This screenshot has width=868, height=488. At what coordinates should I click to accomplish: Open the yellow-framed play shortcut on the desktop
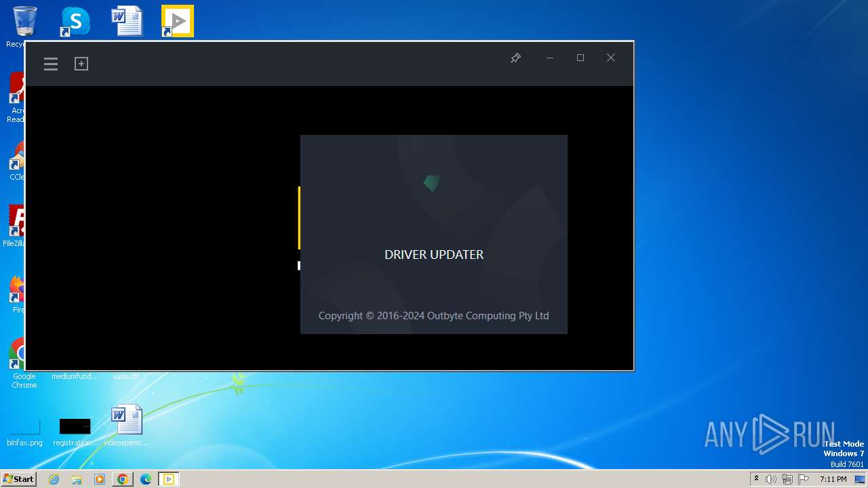[178, 21]
